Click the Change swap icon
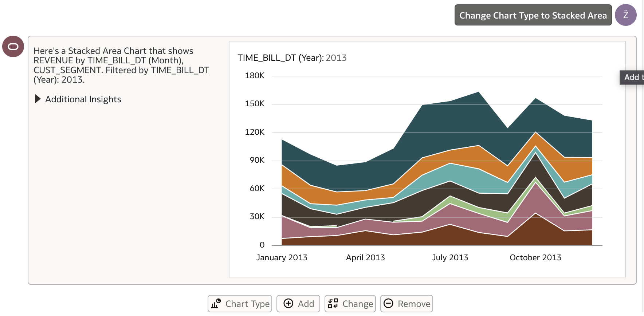Viewport: 644px width, 316px height. pos(333,304)
